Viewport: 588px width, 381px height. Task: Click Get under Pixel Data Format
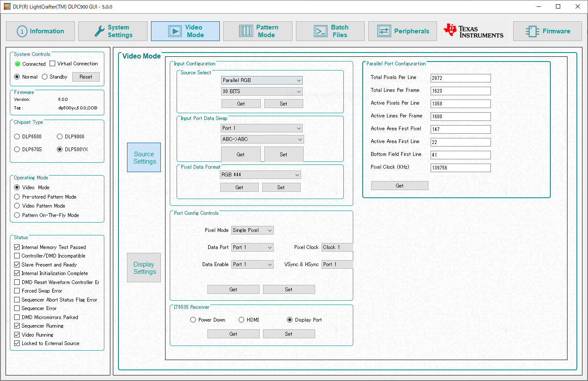coord(239,188)
